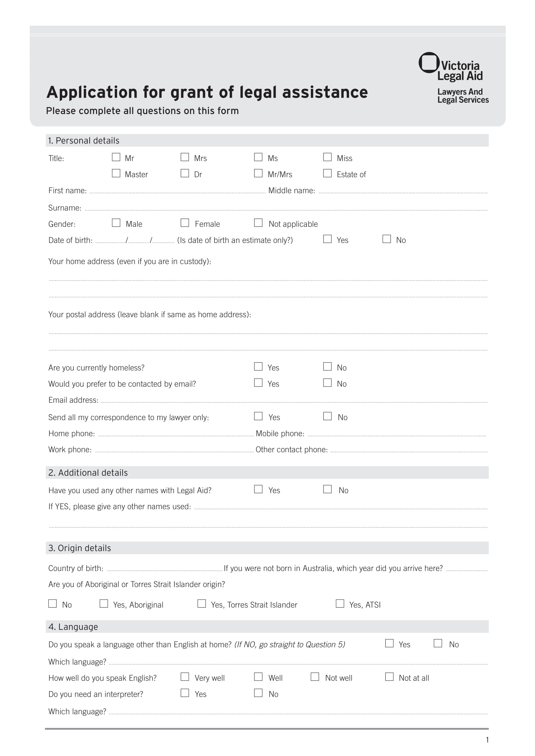Mark the Female gender checkbox
Screen dimensions: 535x756
pos(185,223)
